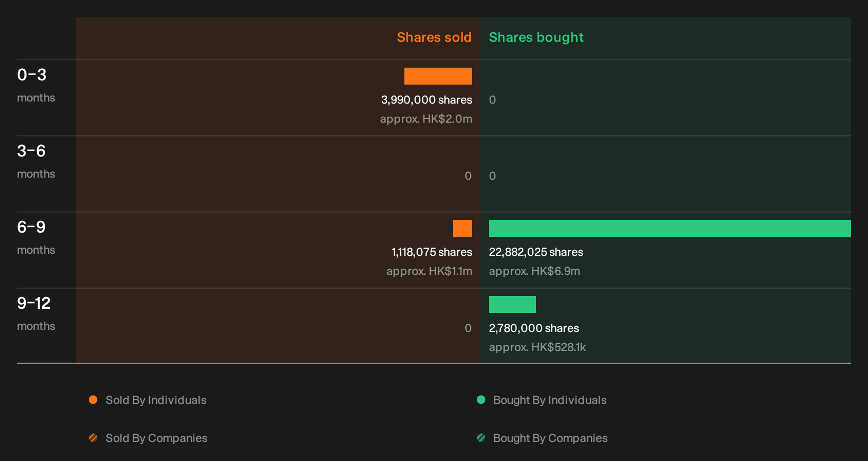Click the Shares sold column header
This screenshot has width=868, height=461.
(434, 38)
